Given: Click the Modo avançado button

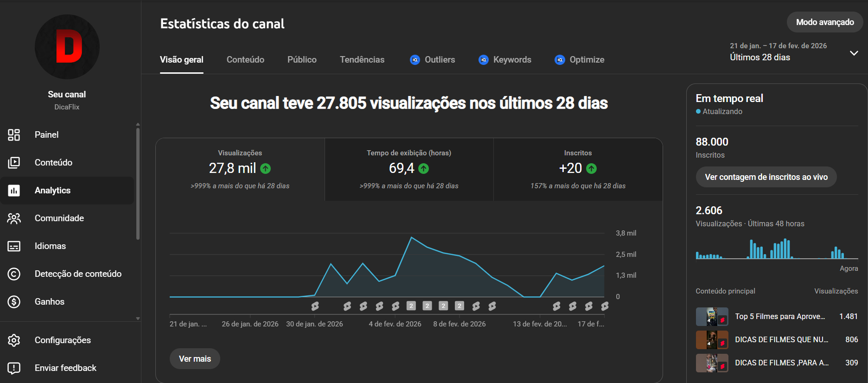Looking at the screenshot, I should click(x=825, y=22).
